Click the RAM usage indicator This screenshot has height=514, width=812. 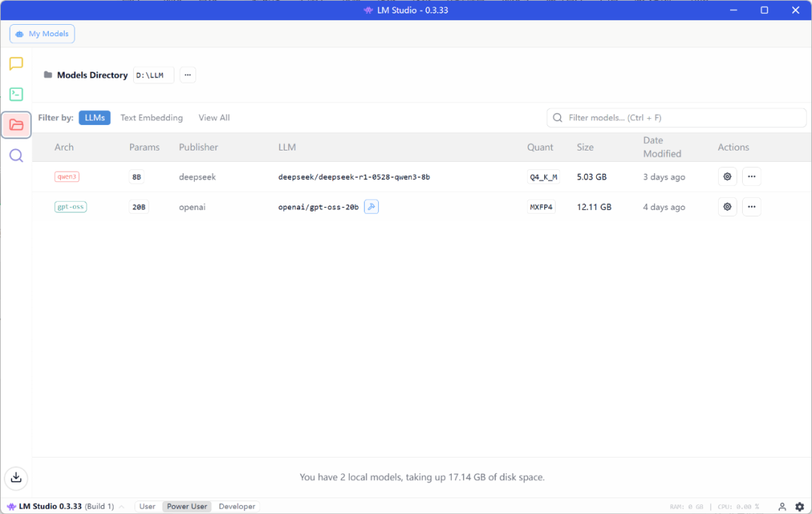pos(686,506)
